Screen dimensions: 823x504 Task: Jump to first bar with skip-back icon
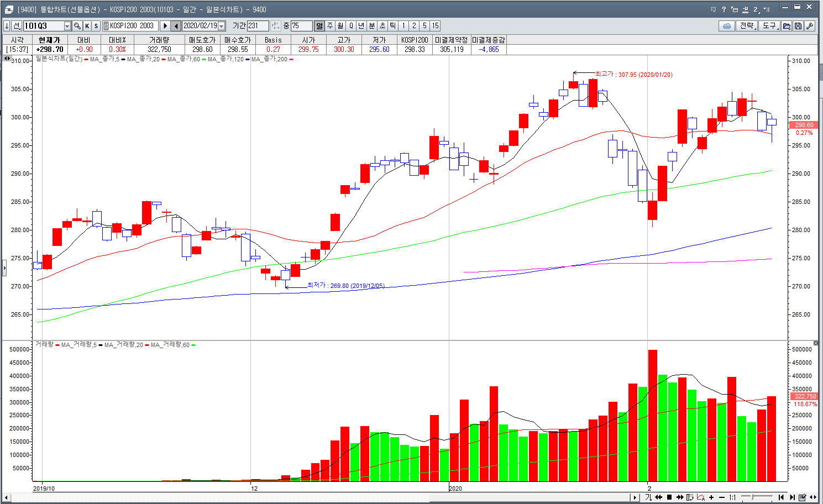pos(781,497)
